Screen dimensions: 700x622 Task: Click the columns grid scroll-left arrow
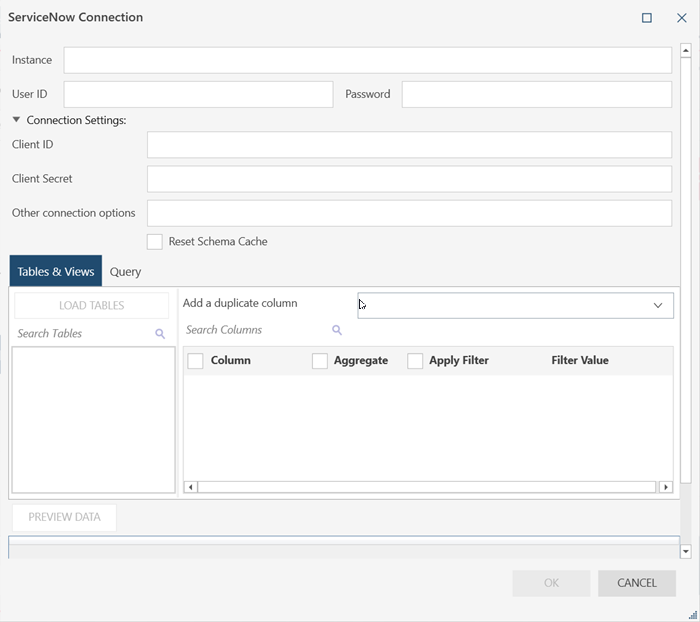point(191,487)
